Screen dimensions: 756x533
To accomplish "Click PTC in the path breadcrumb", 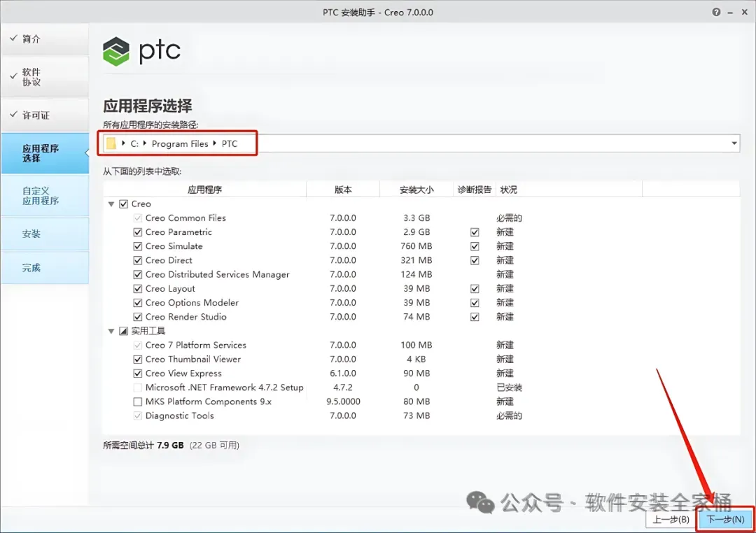I will coord(230,143).
